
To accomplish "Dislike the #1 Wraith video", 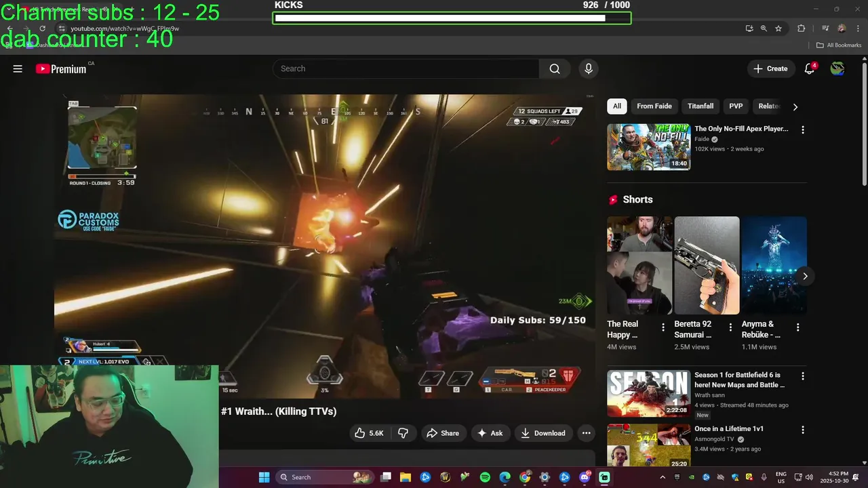I will (x=403, y=433).
